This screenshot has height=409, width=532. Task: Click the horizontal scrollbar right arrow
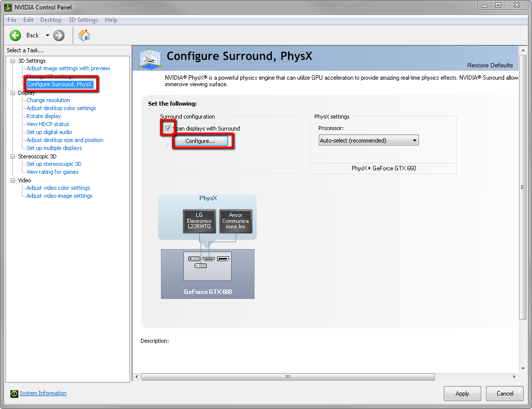point(515,377)
